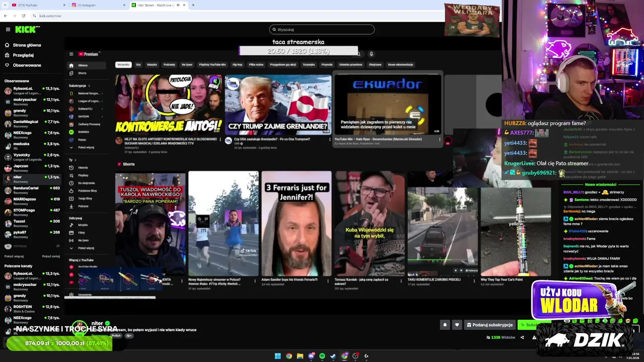Expand the Subskrypcje section arrow in stream
The width and height of the screenshot is (644, 362).
click(89, 85)
